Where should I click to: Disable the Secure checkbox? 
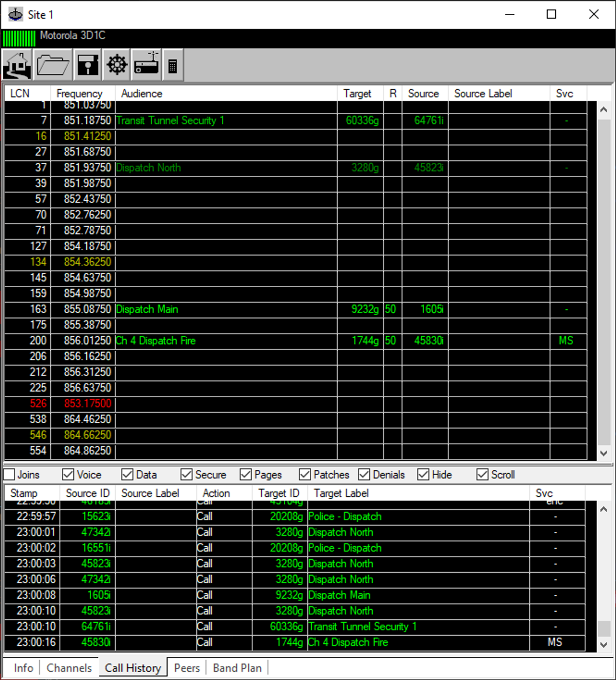[x=186, y=474]
